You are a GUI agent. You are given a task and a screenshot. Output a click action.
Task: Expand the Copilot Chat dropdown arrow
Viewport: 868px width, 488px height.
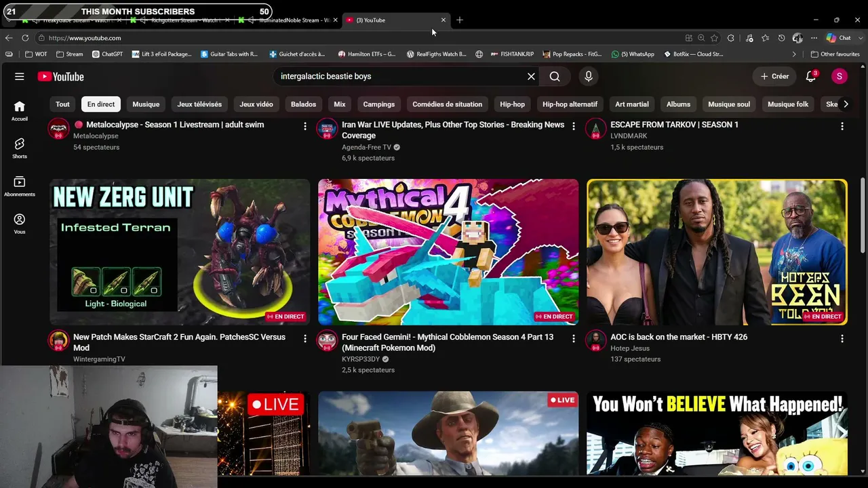[859, 38]
